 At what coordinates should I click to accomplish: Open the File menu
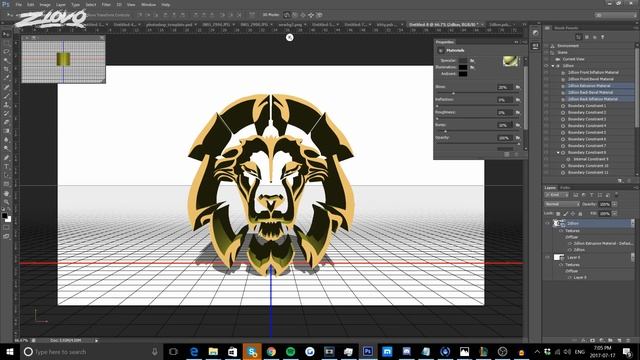point(18,4)
